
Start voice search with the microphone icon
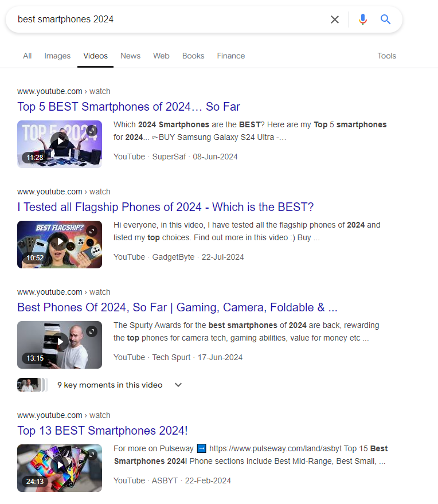[363, 19]
